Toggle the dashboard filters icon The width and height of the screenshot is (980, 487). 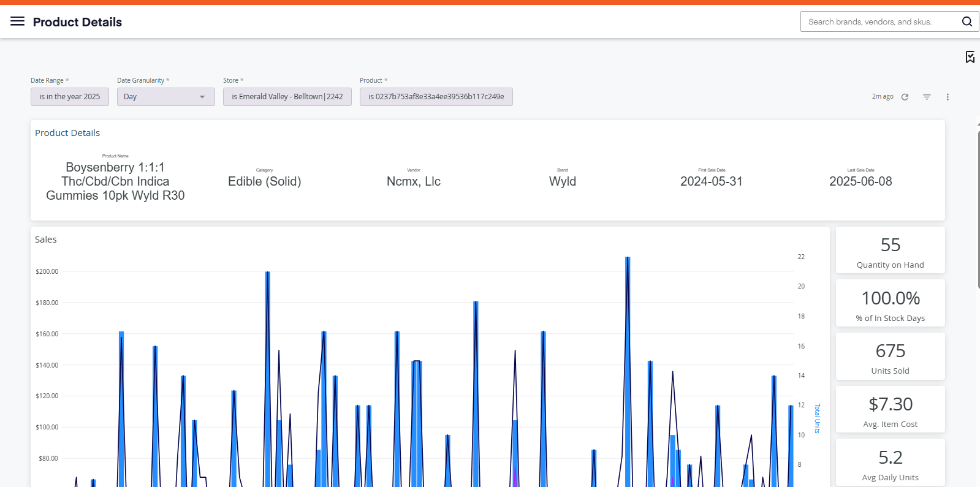click(927, 97)
